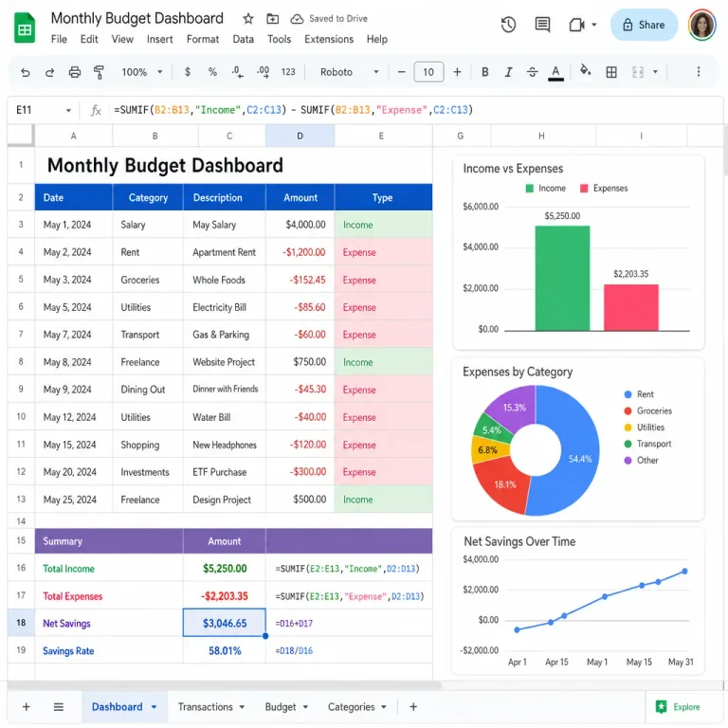Open toolbar more options three dots
Viewport: 728px width, 728px height.
point(699,71)
